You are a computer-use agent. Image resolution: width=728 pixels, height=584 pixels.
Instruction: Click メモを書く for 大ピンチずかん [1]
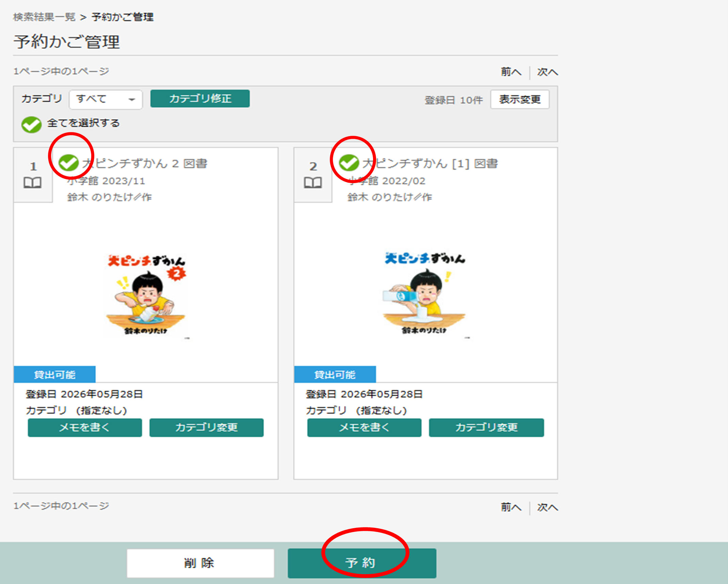coord(364,427)
